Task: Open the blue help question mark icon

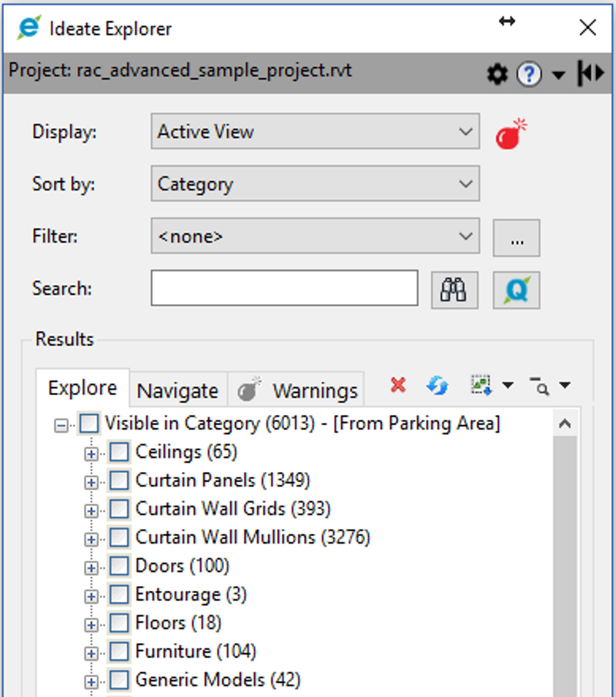Action: click(529, 74)
